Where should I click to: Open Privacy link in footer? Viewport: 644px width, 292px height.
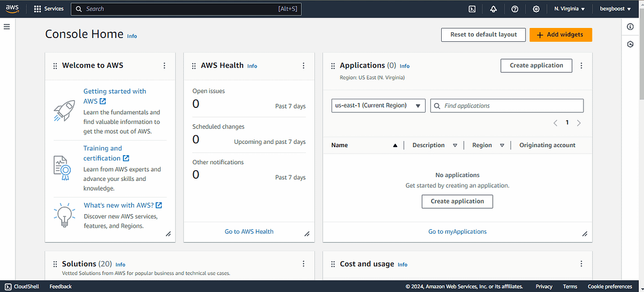point(544,287)
